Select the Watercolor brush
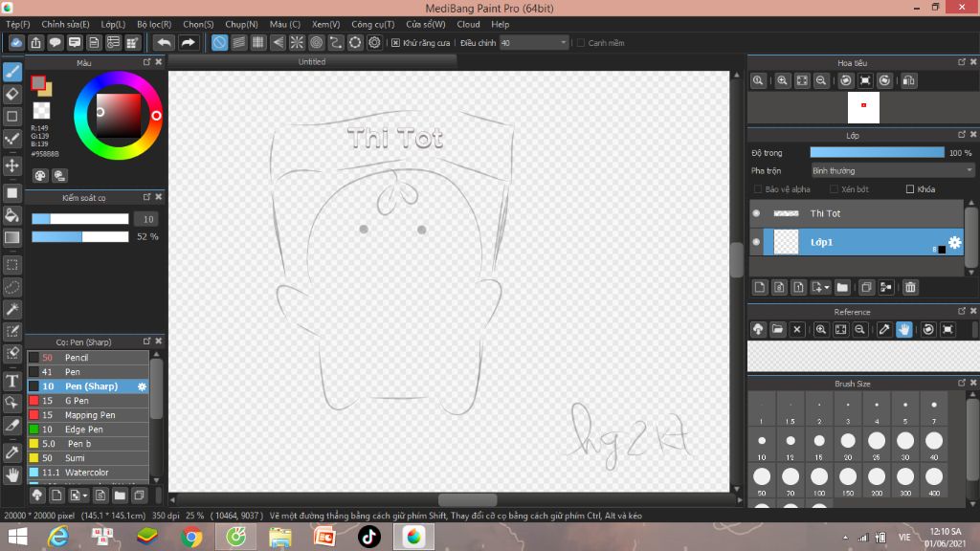 88,473
